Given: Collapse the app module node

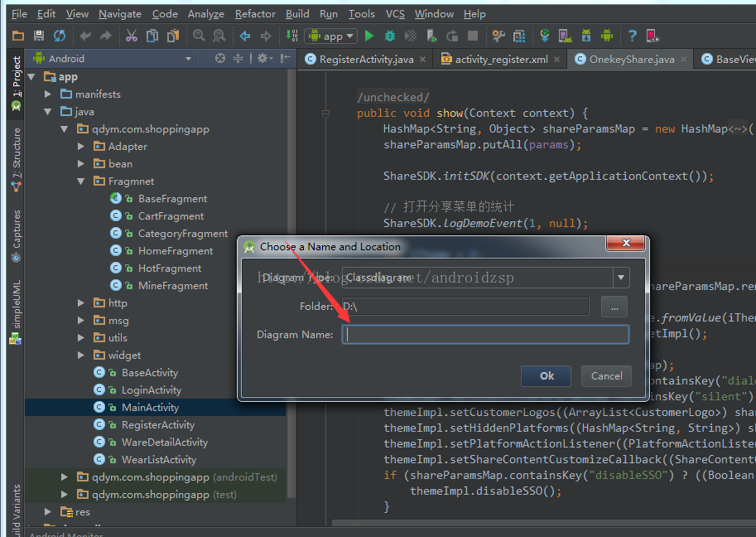Looking at the screenshot, I should pos(31,77).
